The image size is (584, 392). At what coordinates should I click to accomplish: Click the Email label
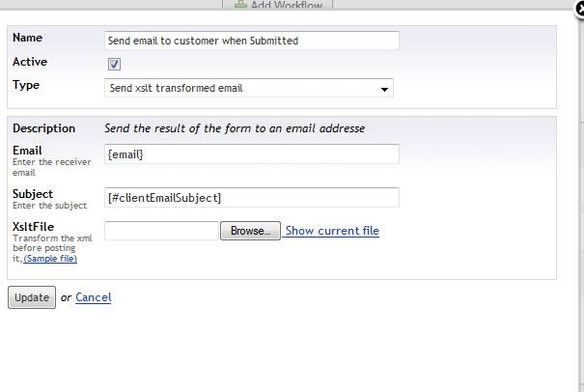point(27,151)
